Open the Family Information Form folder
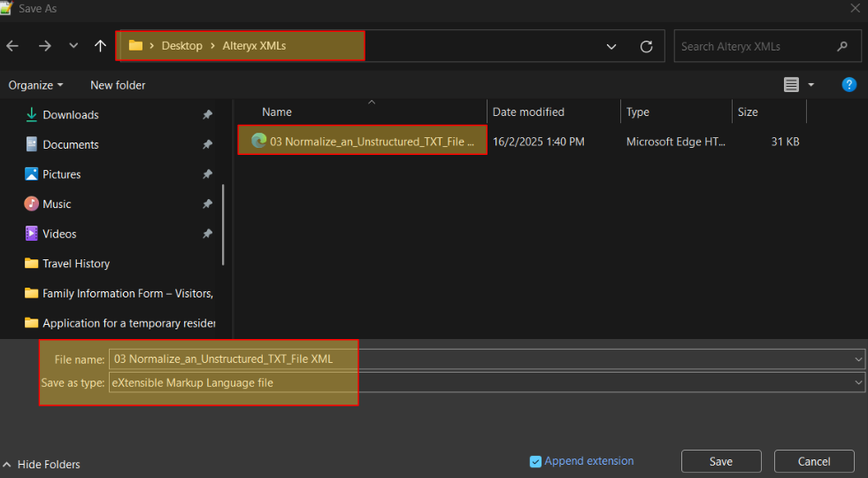Viewport: 868px width, 478px height. pos(119,294)
